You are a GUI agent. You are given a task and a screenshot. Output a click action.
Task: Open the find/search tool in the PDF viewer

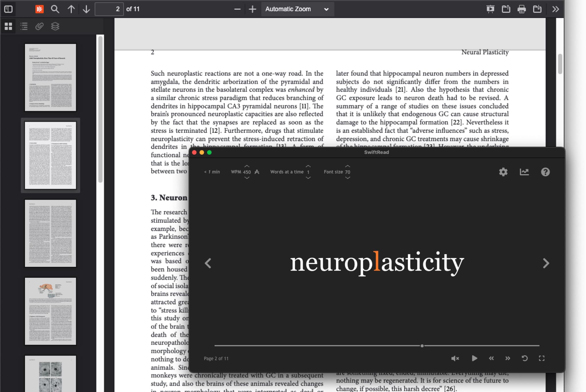tap(55, 9)
